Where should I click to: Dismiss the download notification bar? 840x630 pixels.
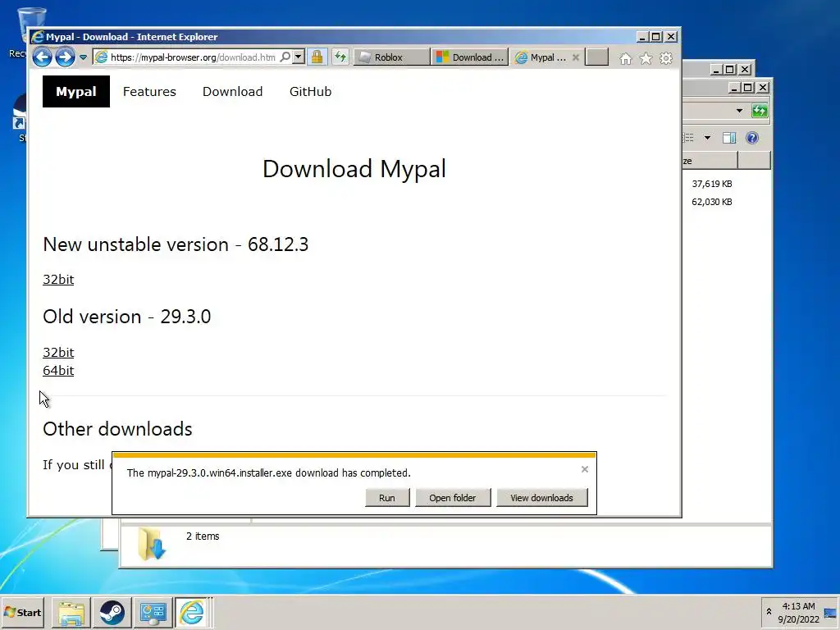click(x=584, y=469)
